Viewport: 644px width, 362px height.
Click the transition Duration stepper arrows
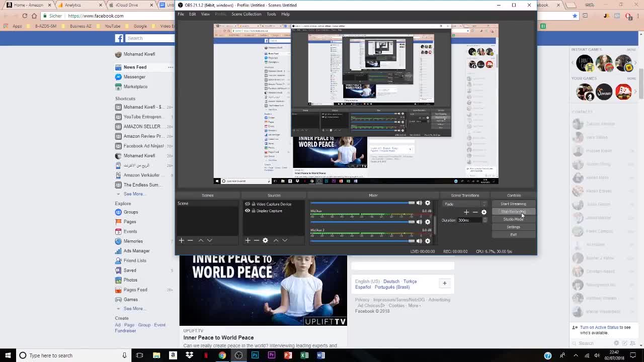(x=485, y=220)
